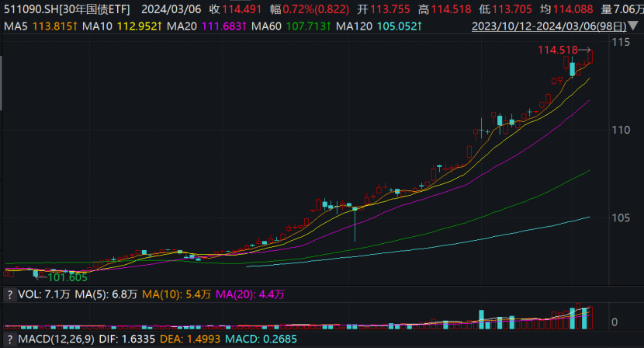Click the last red candlestick on chart
644x348 pixels.
pyautogui.click(x=590, y=57)
